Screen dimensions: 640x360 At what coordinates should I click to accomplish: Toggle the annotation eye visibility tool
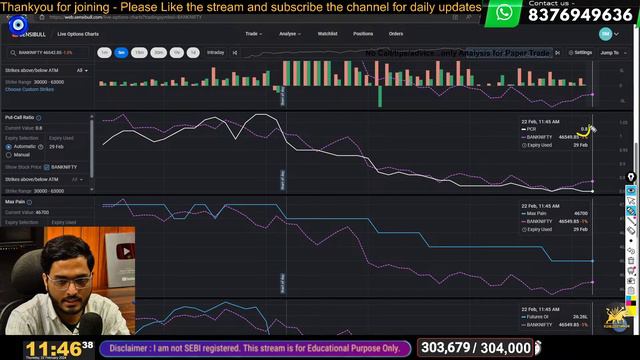pyautogui.click(x=631, y=191)
